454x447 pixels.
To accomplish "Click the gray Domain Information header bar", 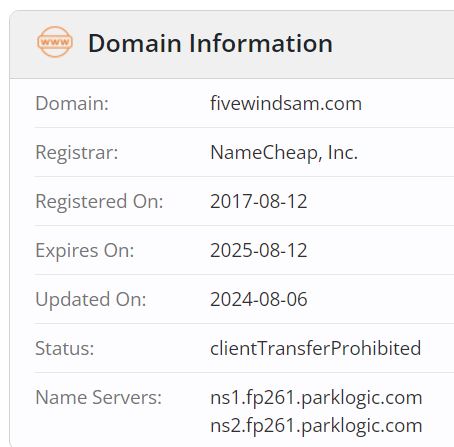I will (232, 45).
